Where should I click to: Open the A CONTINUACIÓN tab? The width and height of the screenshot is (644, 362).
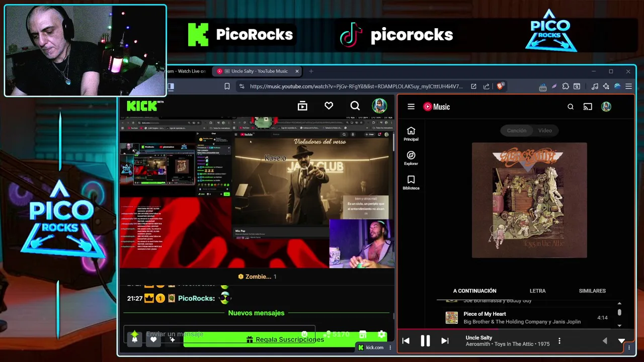474,291
